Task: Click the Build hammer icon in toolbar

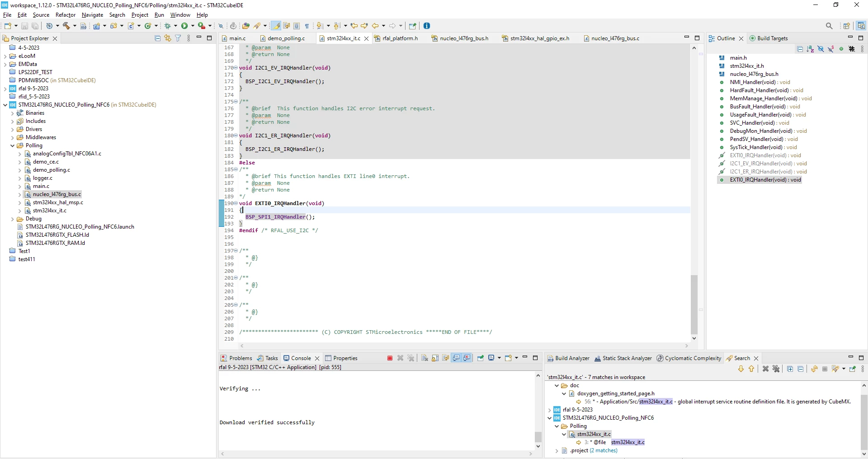Action: tap(66, 26)
